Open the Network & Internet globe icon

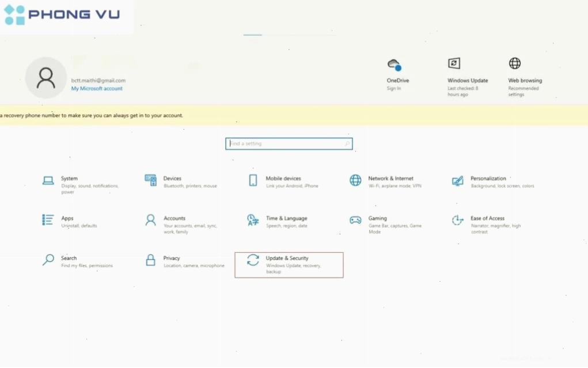pos(355,180)
